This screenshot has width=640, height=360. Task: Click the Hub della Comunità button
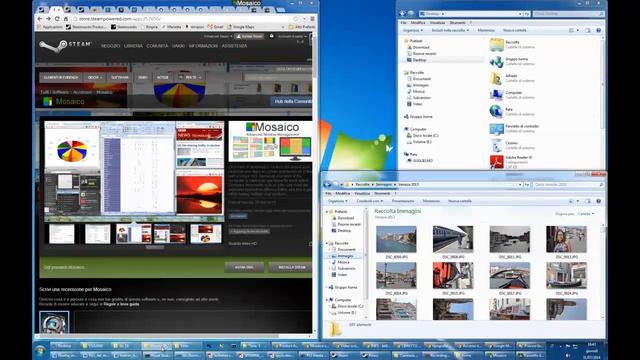291,101
